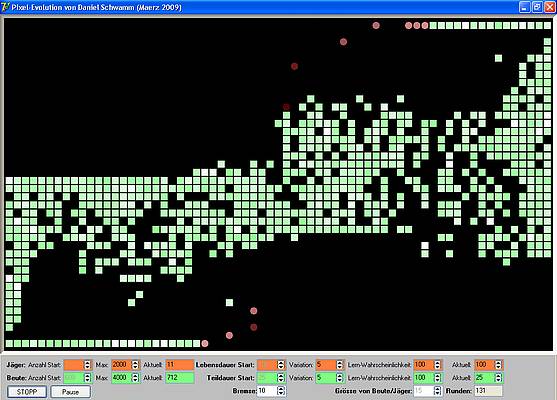Minimize the Pixel-Evolution window
This screenshot has width=557, height=400.
524,7
